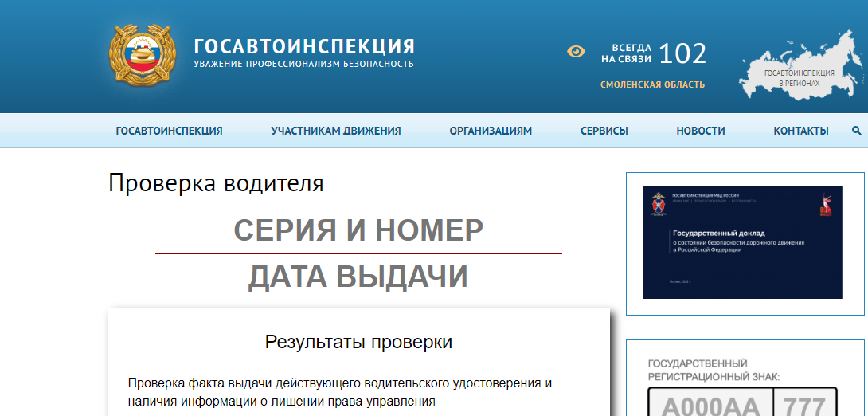Screen dimensions: 868x416
Task: Click the СЕРИЯ И НОМЕР field
Action: pos(358,231)
